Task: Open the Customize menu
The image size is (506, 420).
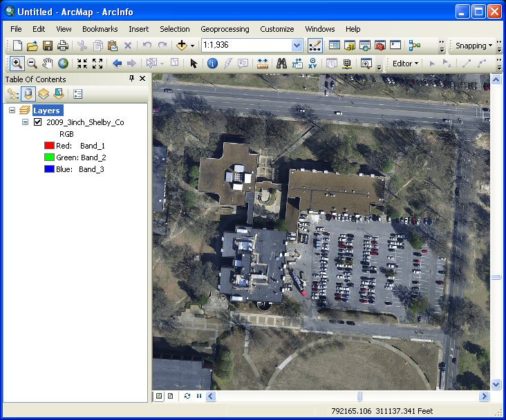Action: point(277,29)
